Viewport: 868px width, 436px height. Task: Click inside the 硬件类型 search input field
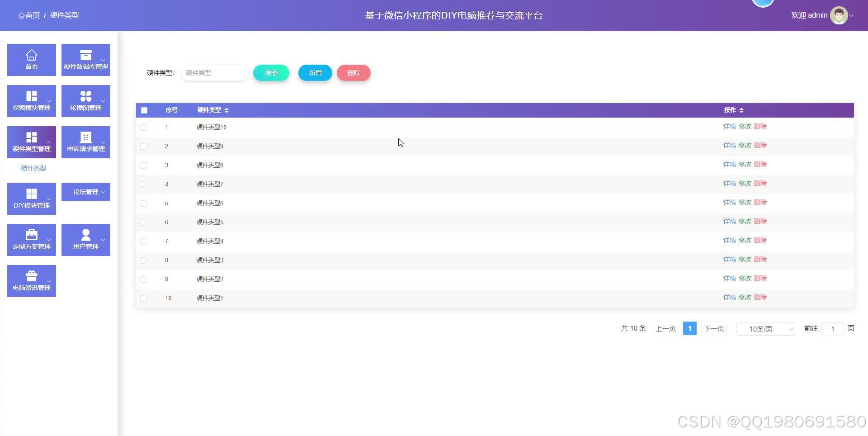(214, 72)
